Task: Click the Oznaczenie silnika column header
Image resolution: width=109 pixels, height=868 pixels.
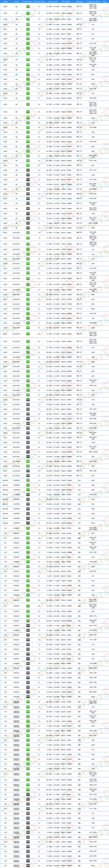Action: point(93,1)
